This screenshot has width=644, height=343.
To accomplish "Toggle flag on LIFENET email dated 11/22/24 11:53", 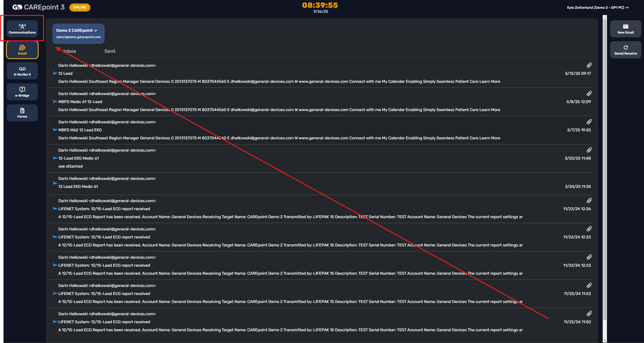I will (55, 293).
